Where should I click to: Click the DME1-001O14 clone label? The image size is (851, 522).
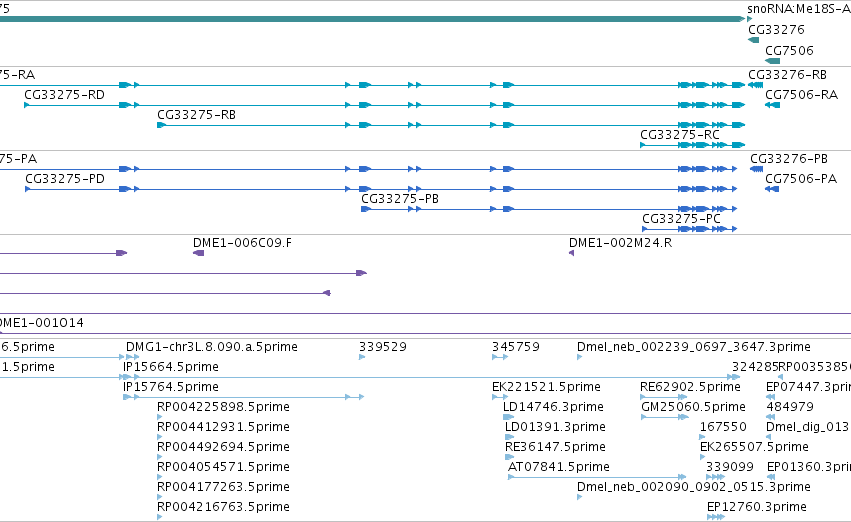tap(42, 323)
